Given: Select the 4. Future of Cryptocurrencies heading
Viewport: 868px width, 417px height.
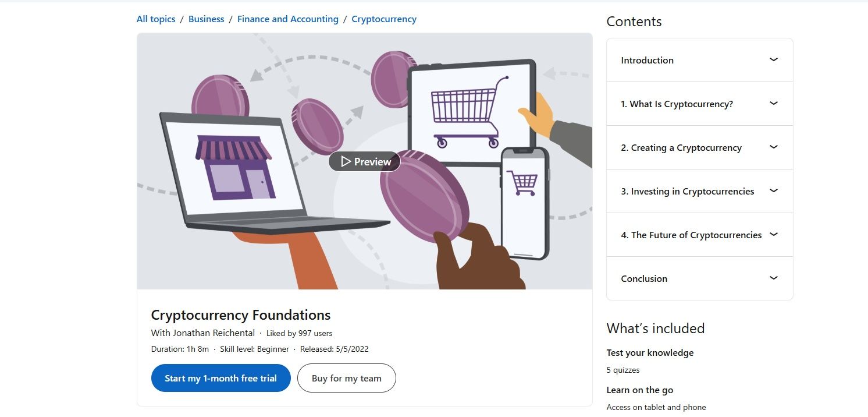Looking at the screenshot, I should click(691, 235).
